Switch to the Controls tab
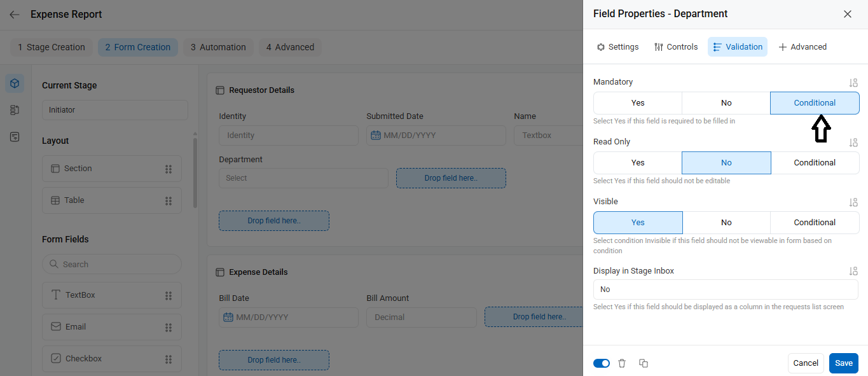868x376 pixels. pyautogui.click(x=676, y=47)
